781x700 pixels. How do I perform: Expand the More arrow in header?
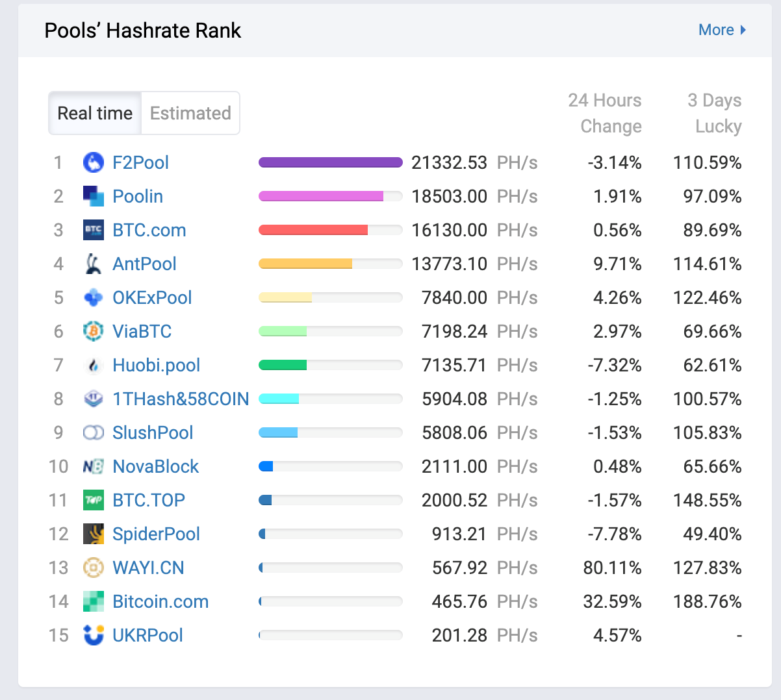(x=743, y=30)
